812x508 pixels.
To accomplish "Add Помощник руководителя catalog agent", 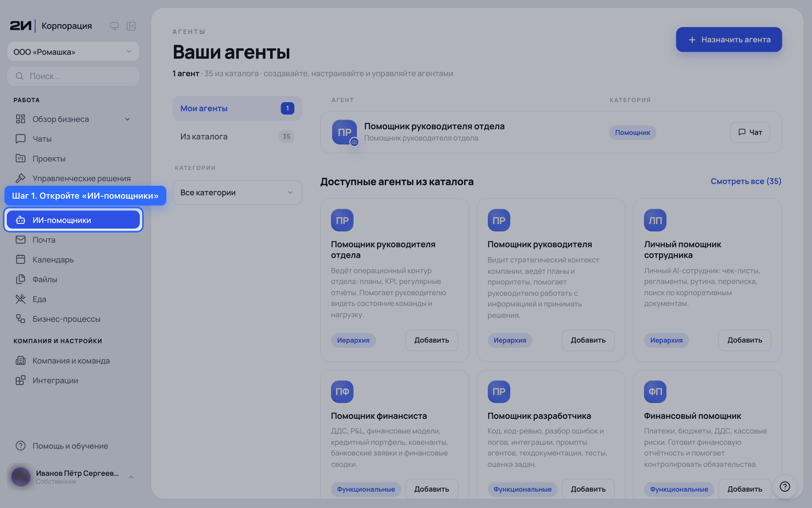I will [x=588, y=340].
